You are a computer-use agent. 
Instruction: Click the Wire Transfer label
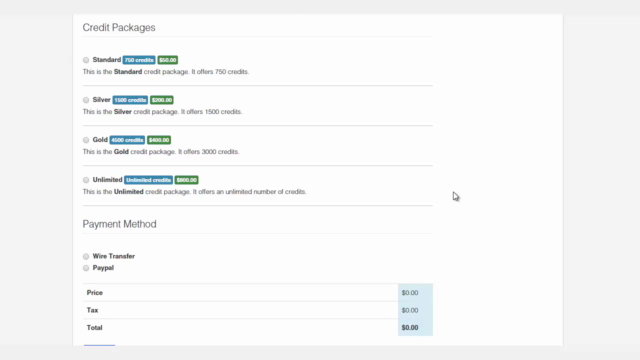[x=113, y=256]
